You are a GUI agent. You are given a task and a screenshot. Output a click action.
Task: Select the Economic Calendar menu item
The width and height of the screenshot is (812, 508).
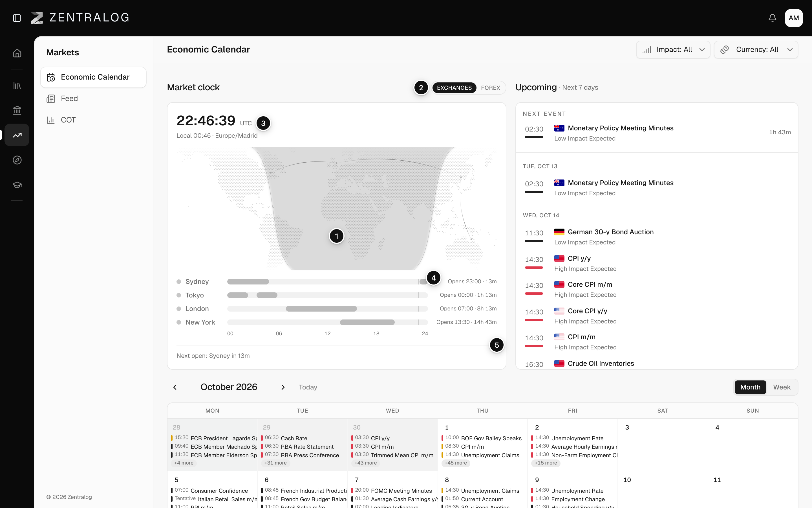pos(93,77)
